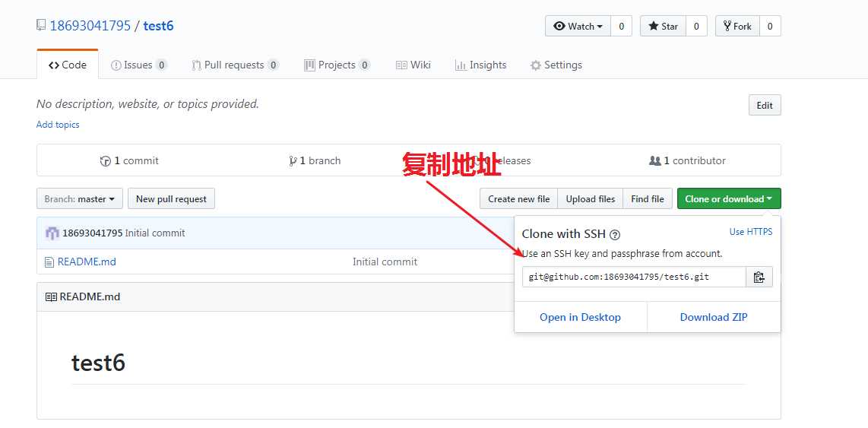The width and height of the screenshot is (868, 428).
Task: Open the Projects tab
Action: point(337,65)
